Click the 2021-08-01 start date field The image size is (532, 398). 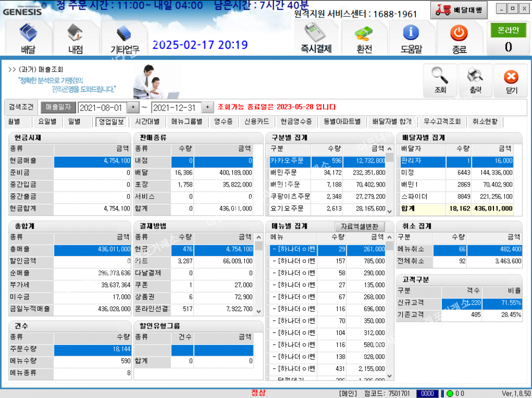click(x=102, y=107)
